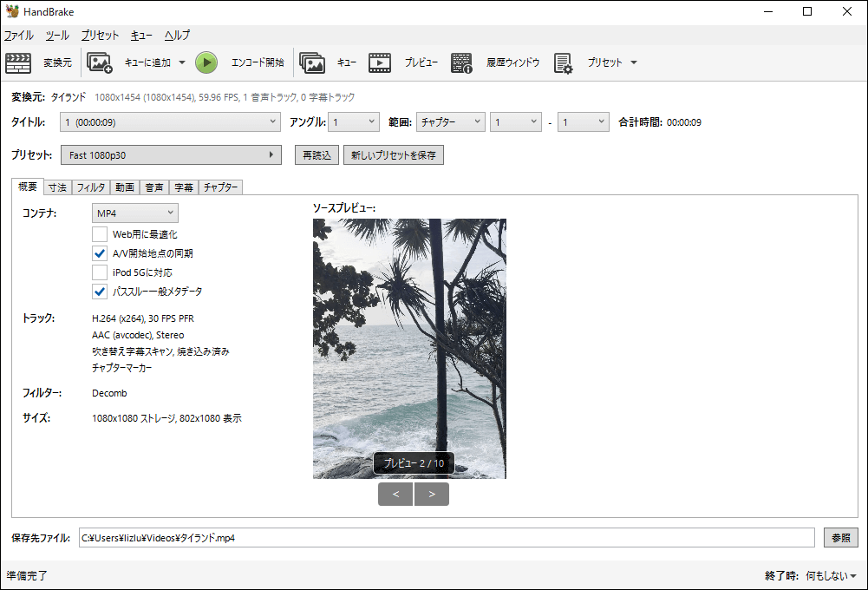Show the next preview image
The height and width of the screenshot is (590, 868).
pyautogui.click(x=432, y=494)
